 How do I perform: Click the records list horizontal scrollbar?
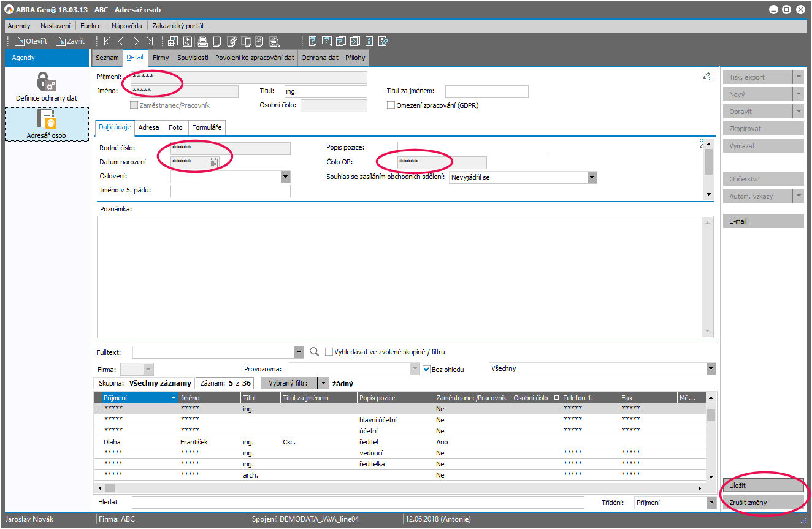[x=399, y=488]
